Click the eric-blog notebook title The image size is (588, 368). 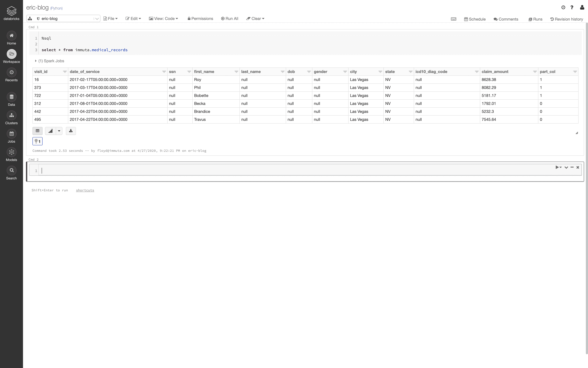pos(37,8)
